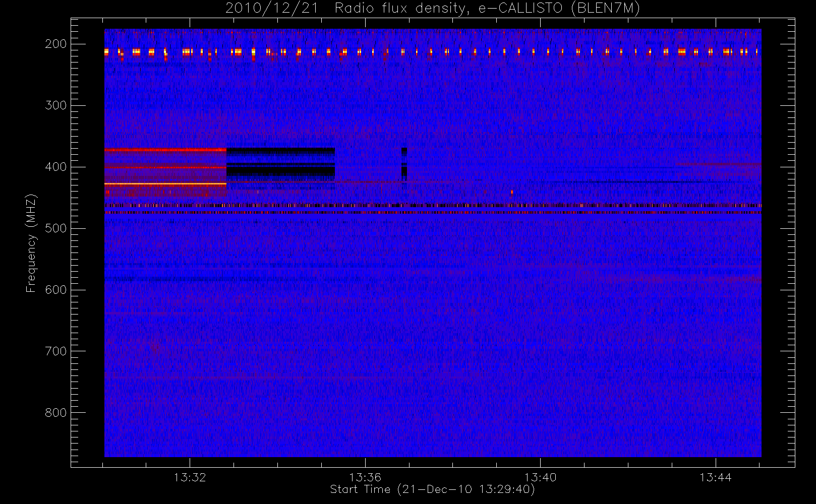The height and width of the screenshot is (504, 816).
Task: Click the 700 frequency tick label
Action: pyautogui.click(x=56, y=351)
